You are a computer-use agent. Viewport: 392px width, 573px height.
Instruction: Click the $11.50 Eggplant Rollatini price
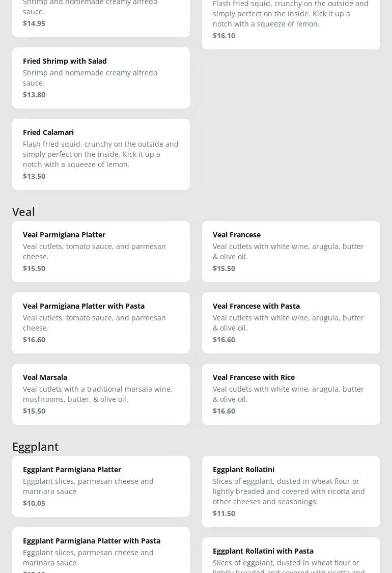coord(224,513)
